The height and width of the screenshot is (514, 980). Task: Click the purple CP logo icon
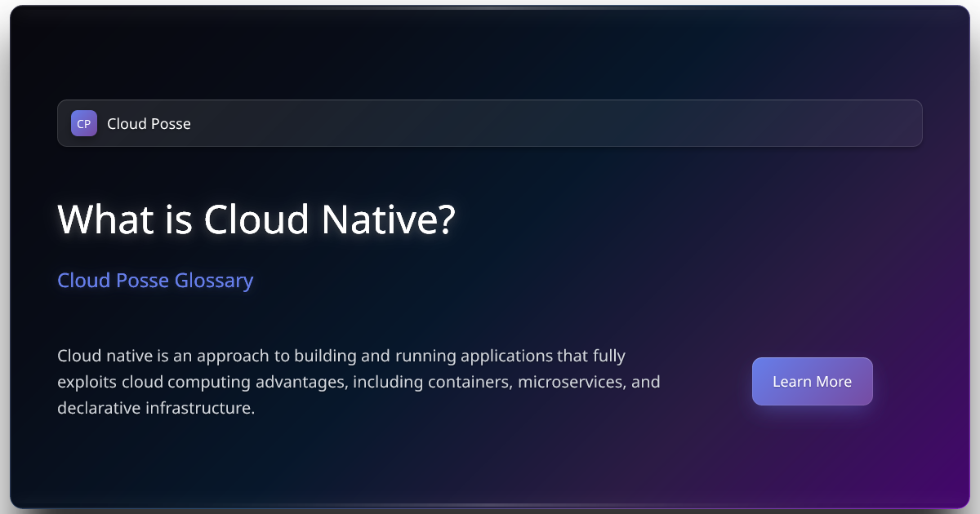coord(84,123)
